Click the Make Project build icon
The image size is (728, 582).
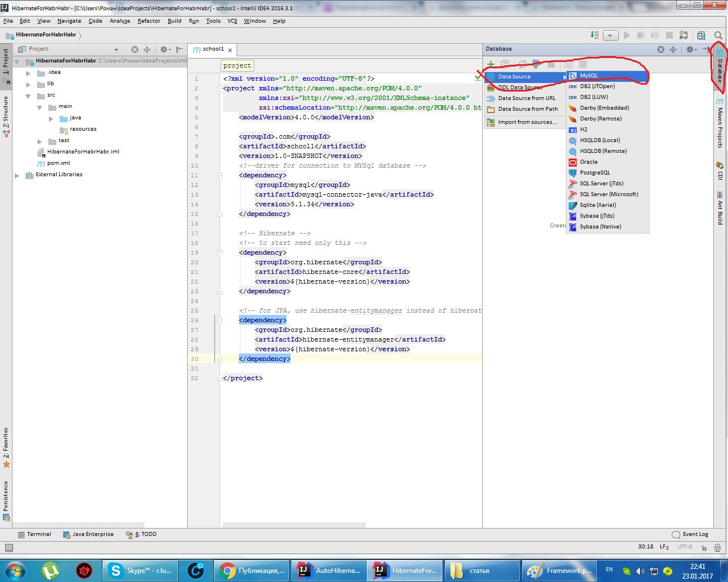[x=594, y=35]
